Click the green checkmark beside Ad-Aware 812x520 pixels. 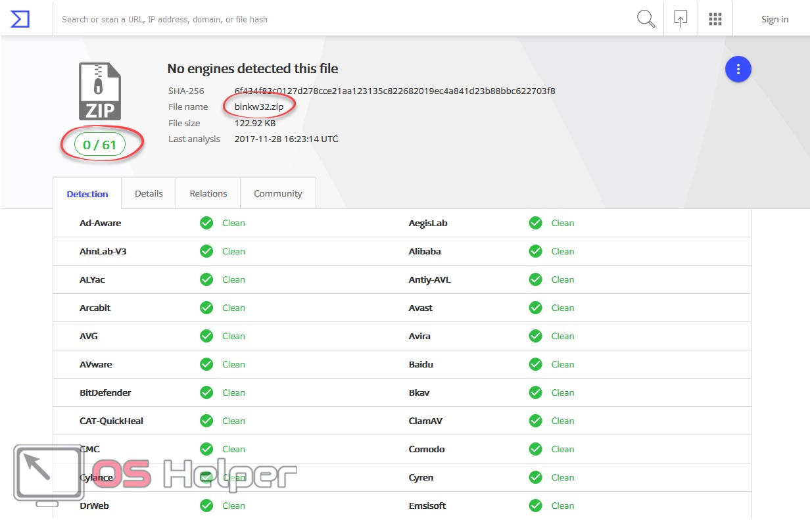206,224
